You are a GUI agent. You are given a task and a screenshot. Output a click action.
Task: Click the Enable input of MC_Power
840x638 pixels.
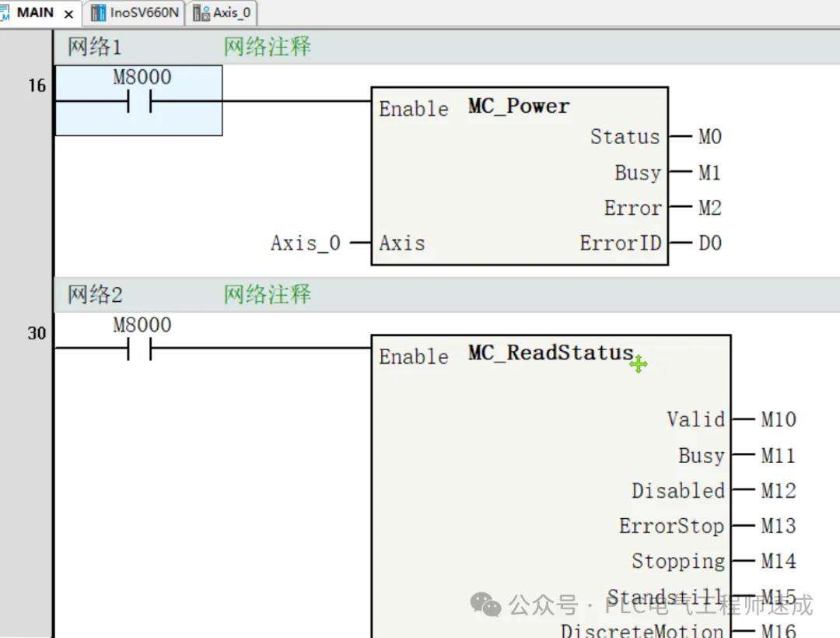[x=414, y=109]
